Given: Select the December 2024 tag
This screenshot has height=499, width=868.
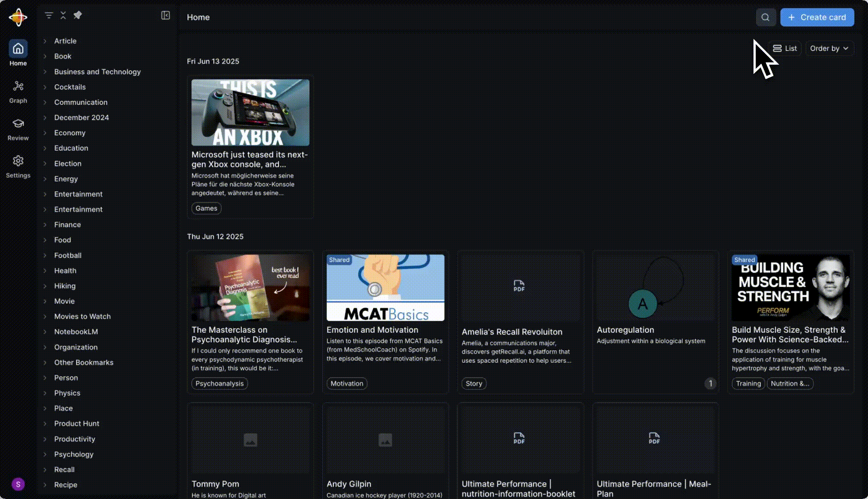Looking at the screenshot, I should [x=82, y=117].
